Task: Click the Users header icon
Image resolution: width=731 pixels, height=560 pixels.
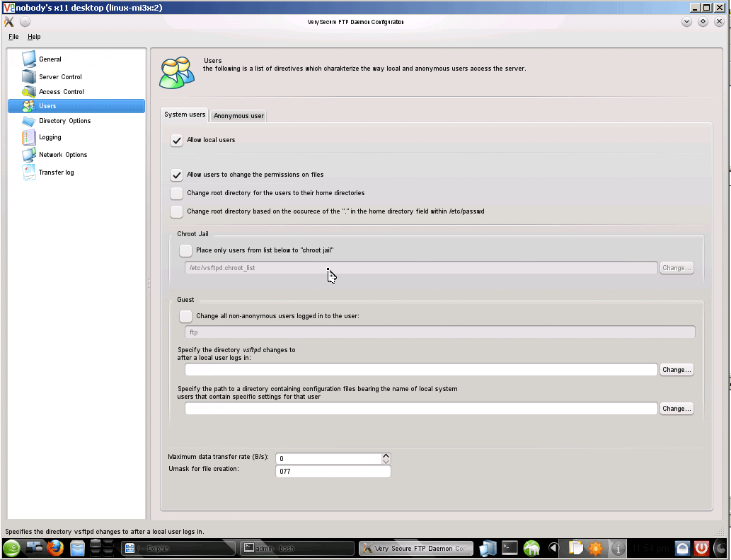Action: 177,73
